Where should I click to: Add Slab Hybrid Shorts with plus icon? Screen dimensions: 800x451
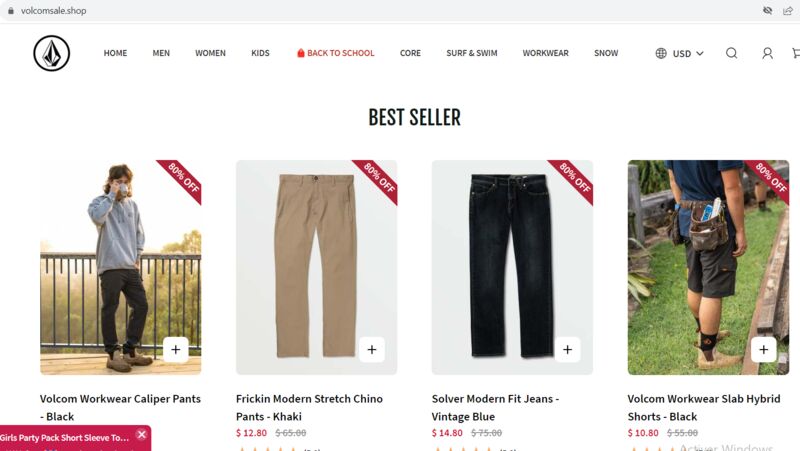tap(763, 349)
